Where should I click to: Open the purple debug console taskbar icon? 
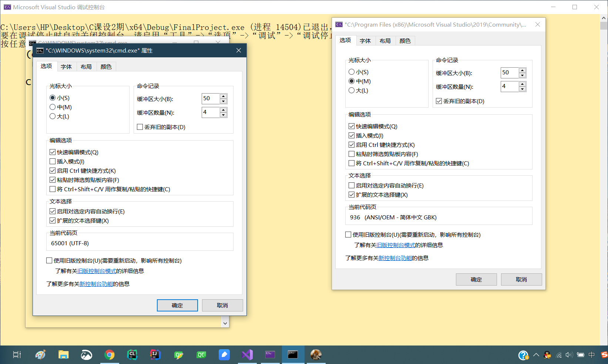[270, 355]
